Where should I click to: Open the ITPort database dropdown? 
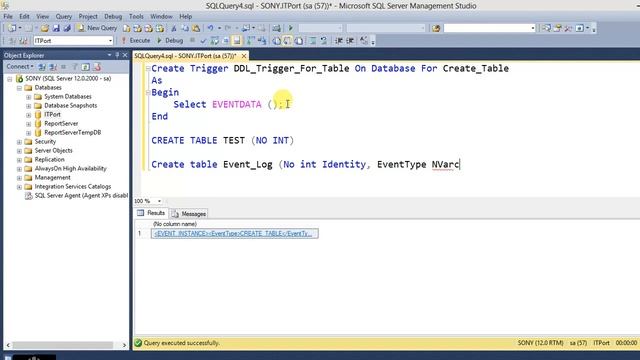point(110,41)
